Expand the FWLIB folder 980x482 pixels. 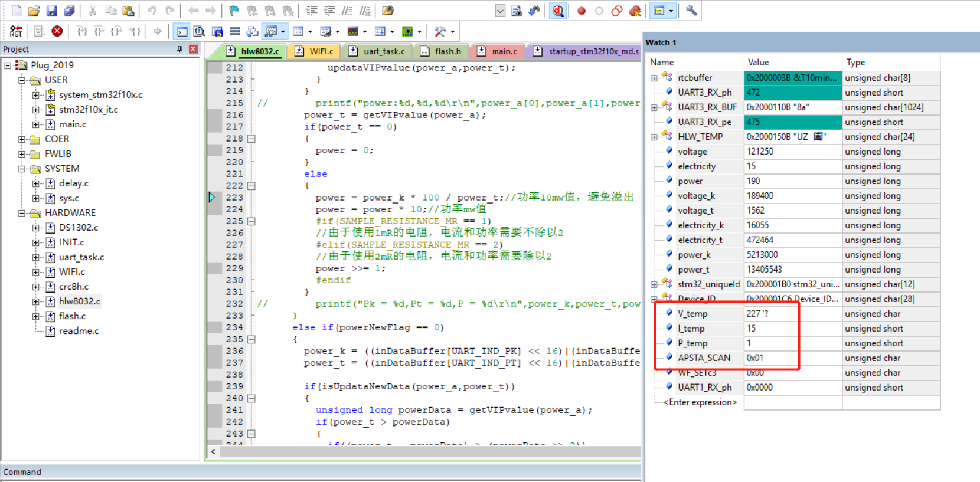22,154
